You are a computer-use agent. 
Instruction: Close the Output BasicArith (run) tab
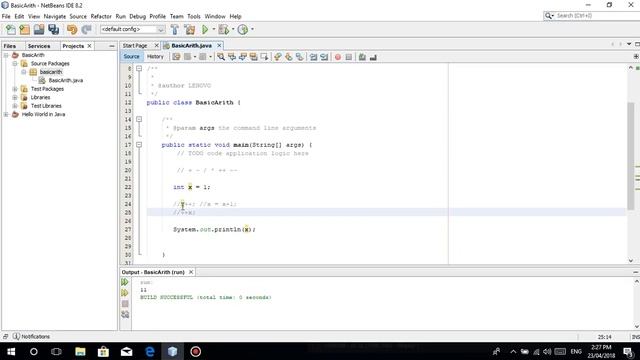191,272
